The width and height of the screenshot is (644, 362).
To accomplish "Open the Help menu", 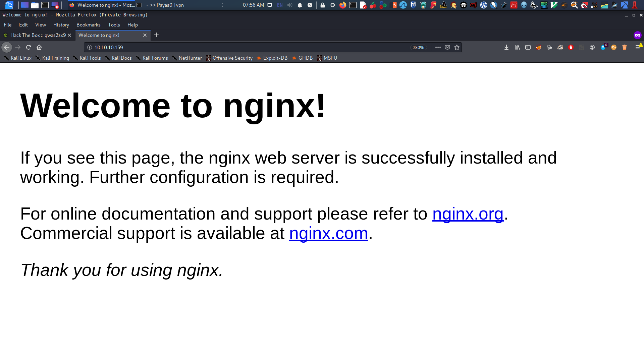I will (132, 25).
